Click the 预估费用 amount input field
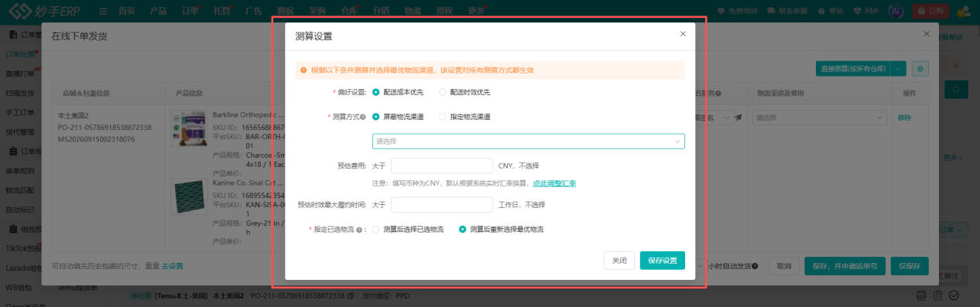This screenshot has width=980, height=307. pyautogui.click(x=442, y=165)
